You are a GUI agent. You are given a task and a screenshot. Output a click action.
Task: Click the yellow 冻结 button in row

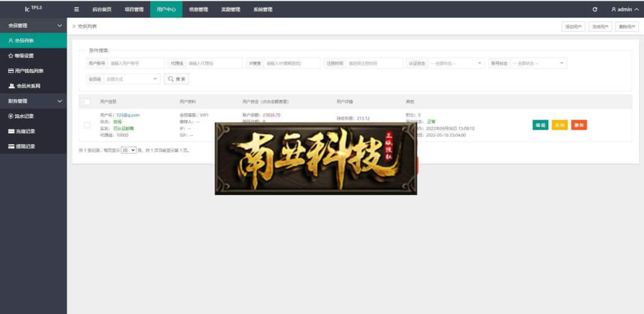(559, 125)
